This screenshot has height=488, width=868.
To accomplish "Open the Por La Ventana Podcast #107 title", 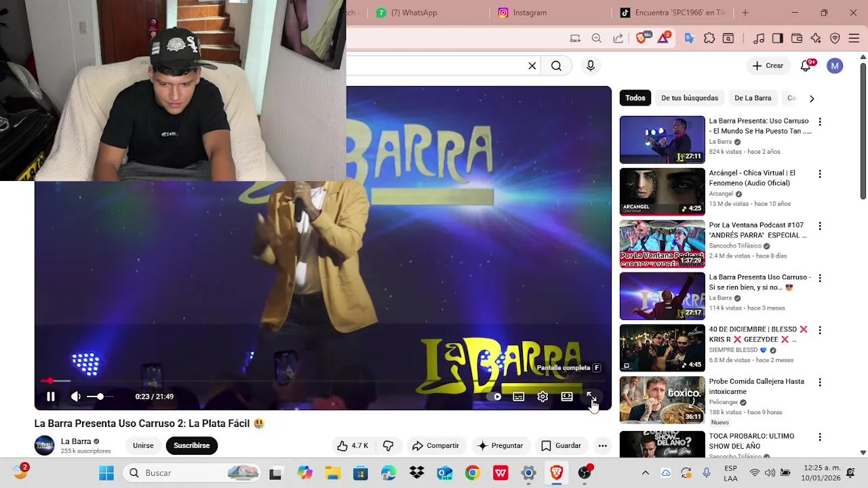I will coord(757,230).
